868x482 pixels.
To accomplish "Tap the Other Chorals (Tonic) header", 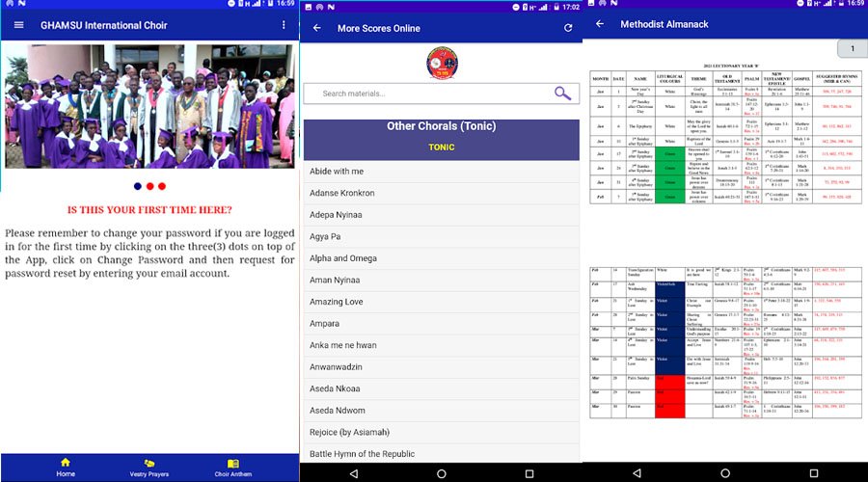I will 441,126.
